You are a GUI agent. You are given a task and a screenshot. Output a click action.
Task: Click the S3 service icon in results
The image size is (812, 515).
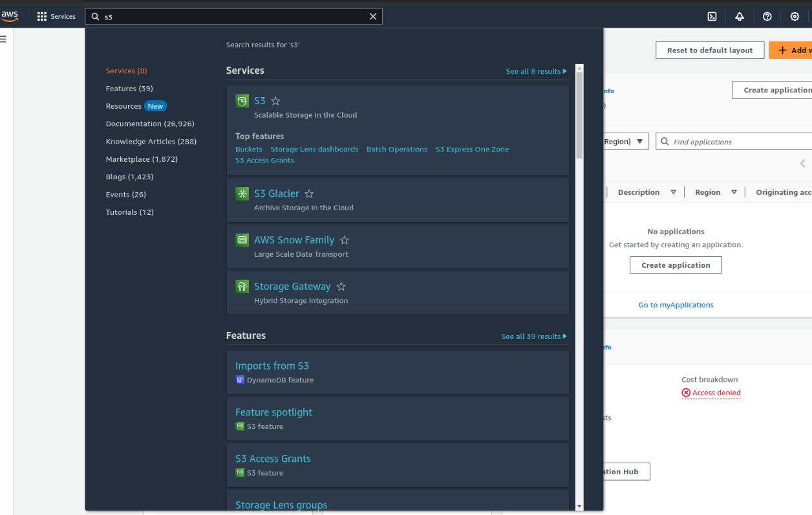(242, 101)
